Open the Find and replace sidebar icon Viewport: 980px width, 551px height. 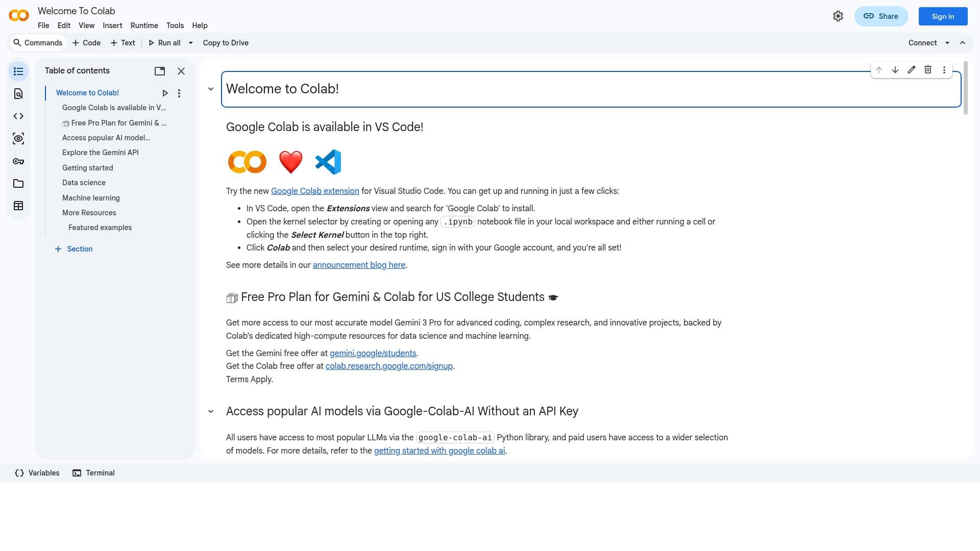pyautogui.click(x=18, y=94)
